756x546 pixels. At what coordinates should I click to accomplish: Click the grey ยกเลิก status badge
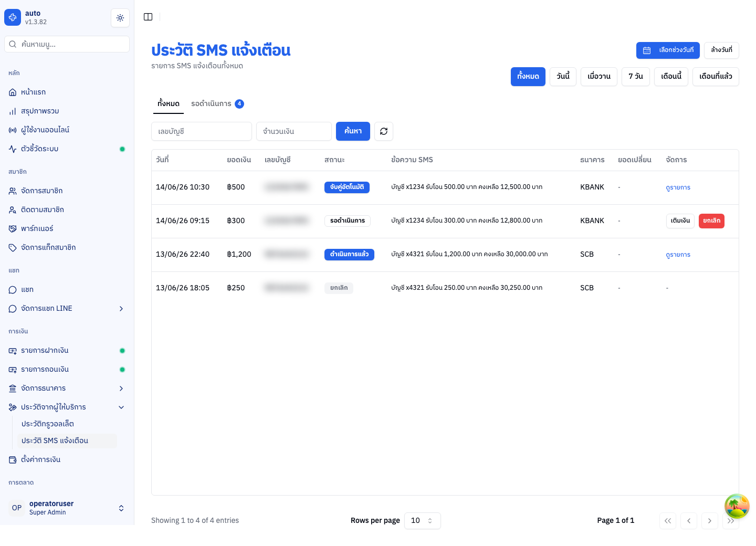pos(339,288)
